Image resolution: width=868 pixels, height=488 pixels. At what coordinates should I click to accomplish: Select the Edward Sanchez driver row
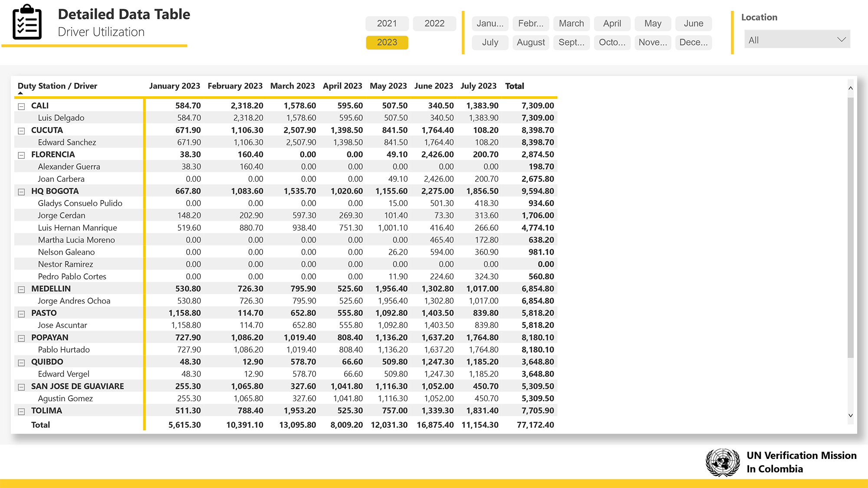point(286,142)
